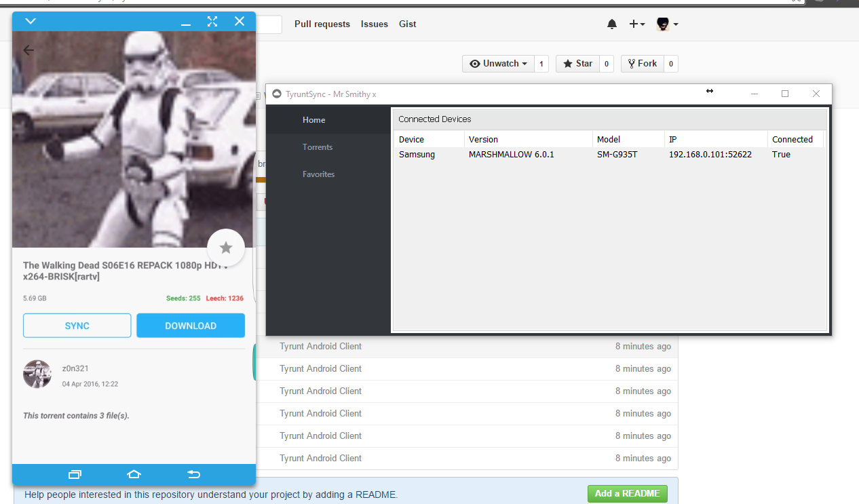859x504 pixels.
Task: Open the watchers count of 1
Action: 541,64
